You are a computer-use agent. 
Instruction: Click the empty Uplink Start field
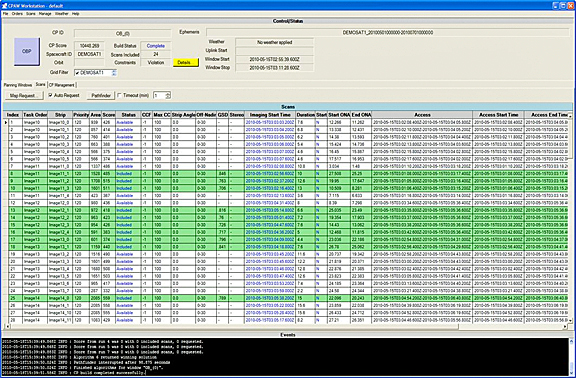coord(274,51)
